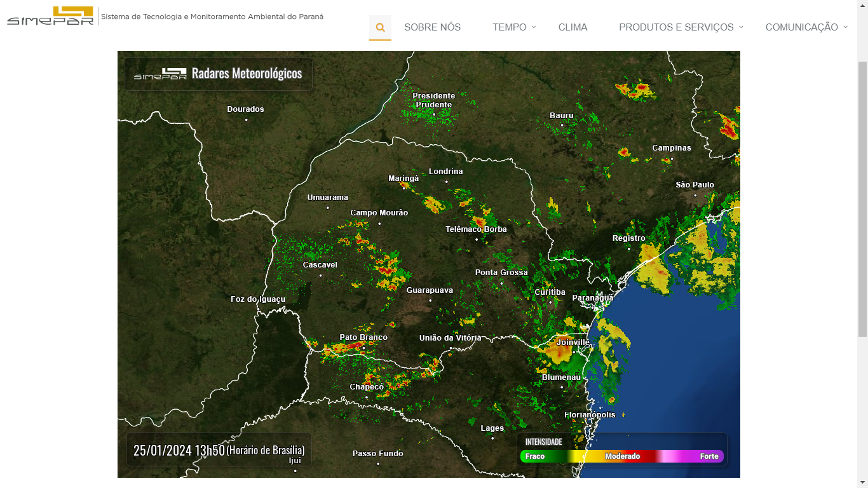Click the Ponta Grossa city label
This screenshot has width=868, height=488.
(x=501, y=273)
